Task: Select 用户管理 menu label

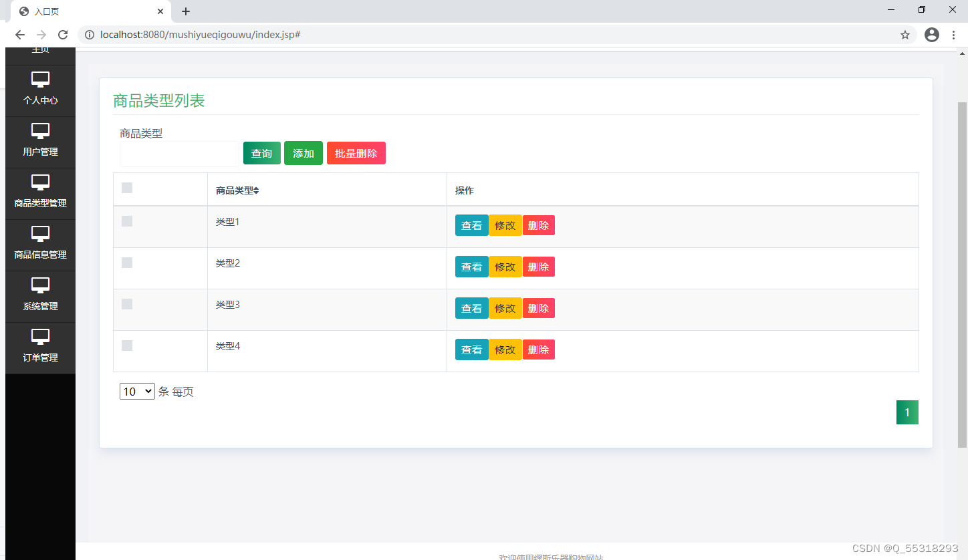Action: click(40, 152)
